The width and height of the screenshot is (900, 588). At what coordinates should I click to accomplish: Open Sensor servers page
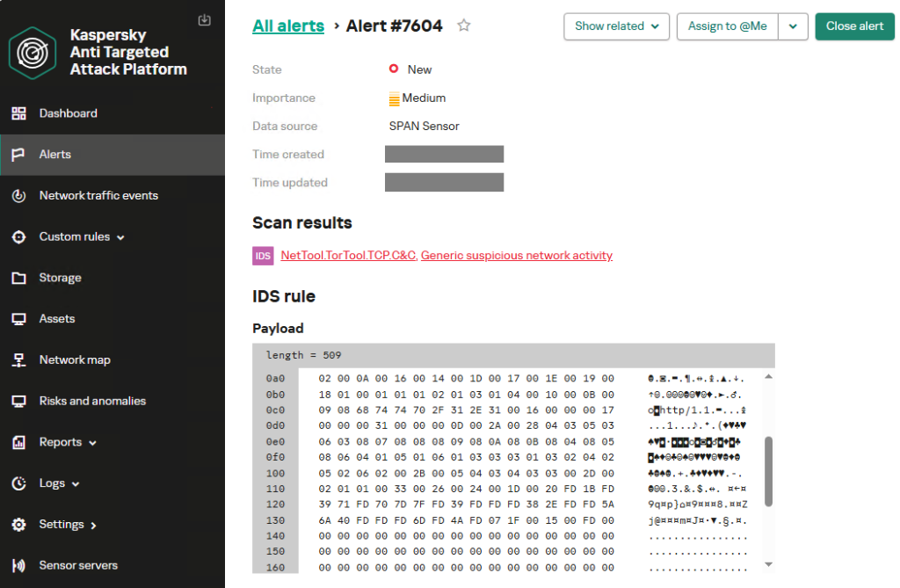pyautogui.click(x=78, y=566)
